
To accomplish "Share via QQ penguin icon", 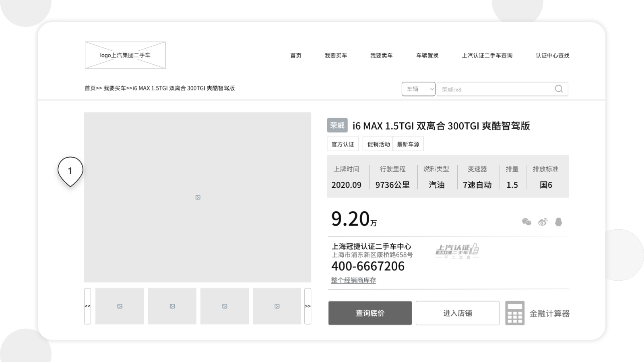I will pos(559,222).
